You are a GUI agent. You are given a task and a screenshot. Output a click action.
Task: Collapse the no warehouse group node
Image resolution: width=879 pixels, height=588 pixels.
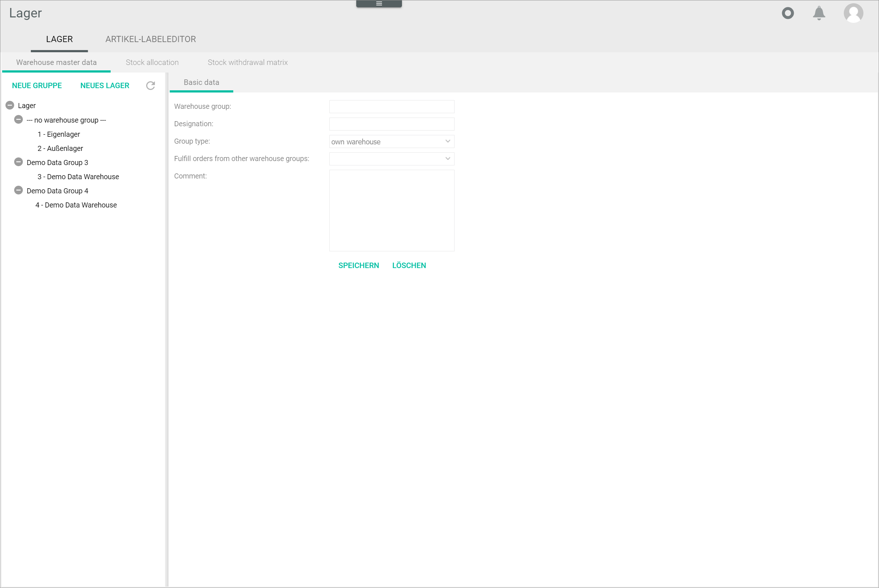click(x=19, y=119)
